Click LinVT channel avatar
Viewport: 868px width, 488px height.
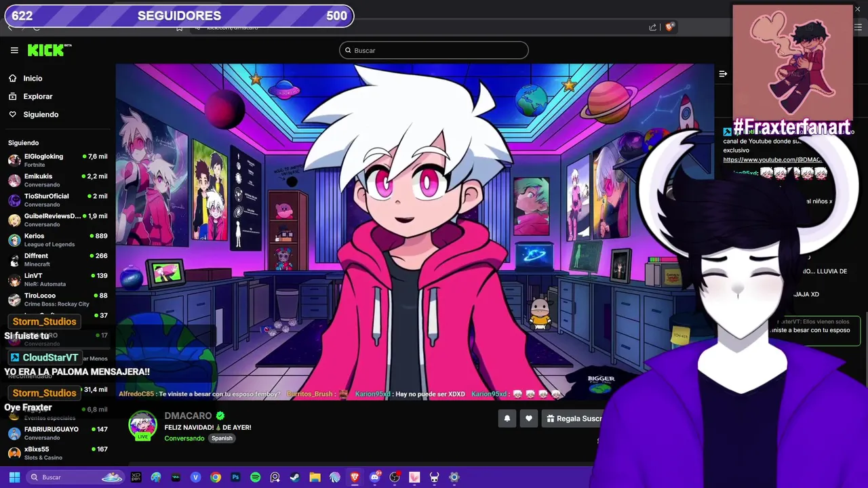pos(14,280)
